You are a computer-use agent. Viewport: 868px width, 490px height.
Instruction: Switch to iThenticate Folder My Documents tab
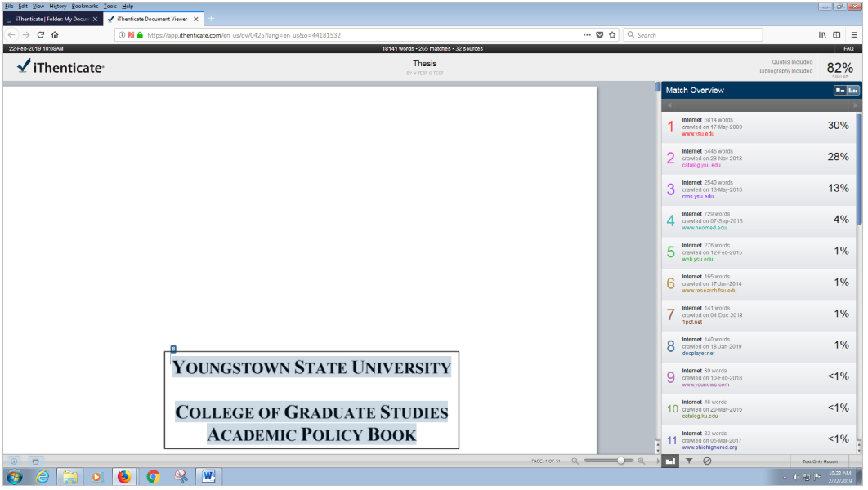click(51, 19)
